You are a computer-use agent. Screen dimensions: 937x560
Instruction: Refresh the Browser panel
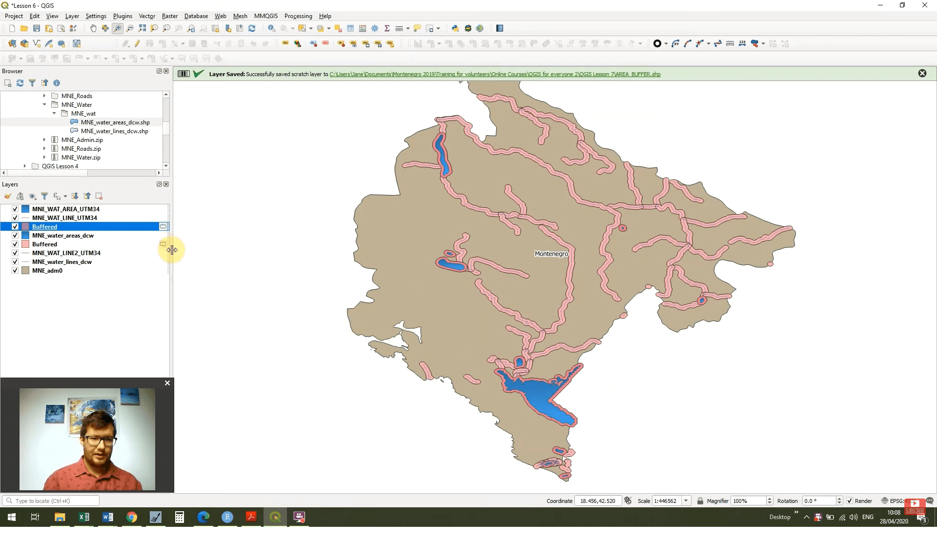click(20, 83)
